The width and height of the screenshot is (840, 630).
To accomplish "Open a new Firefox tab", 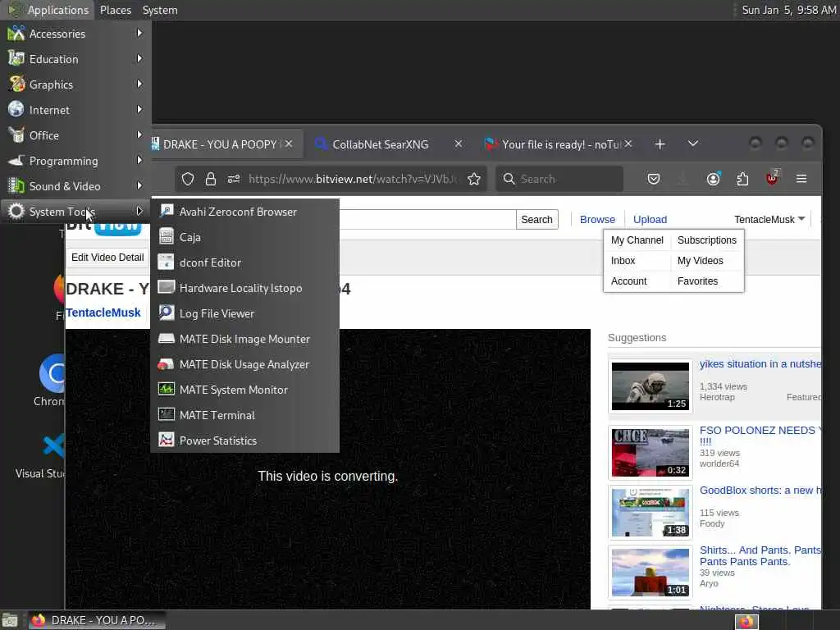I will pyautogui.click(x=660, y=144).
